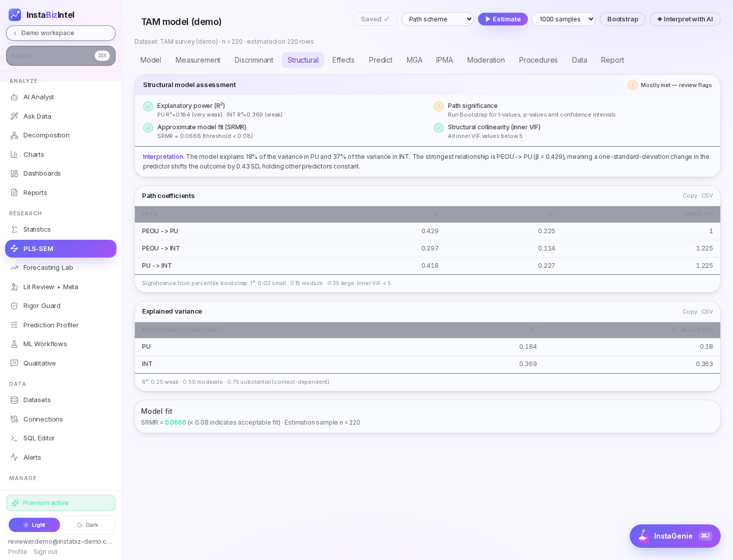Open the AI Analyst sidebar icon
733x560 pixels.
[x=14, y=97]
